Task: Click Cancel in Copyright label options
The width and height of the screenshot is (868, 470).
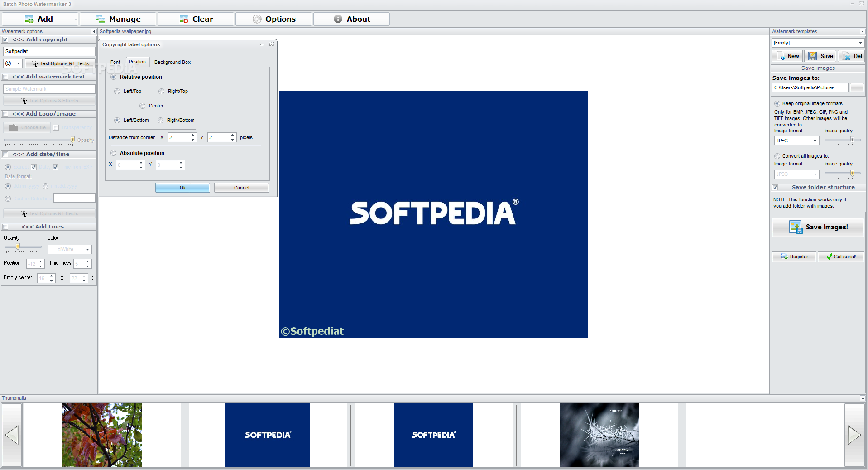Action: (241, 188)
